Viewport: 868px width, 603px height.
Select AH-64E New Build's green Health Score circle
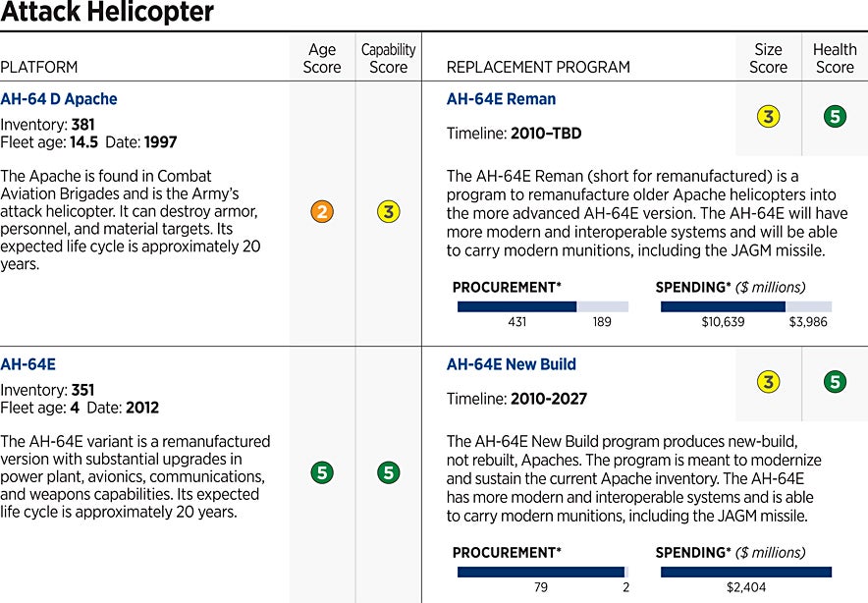(x=835, y=382)
